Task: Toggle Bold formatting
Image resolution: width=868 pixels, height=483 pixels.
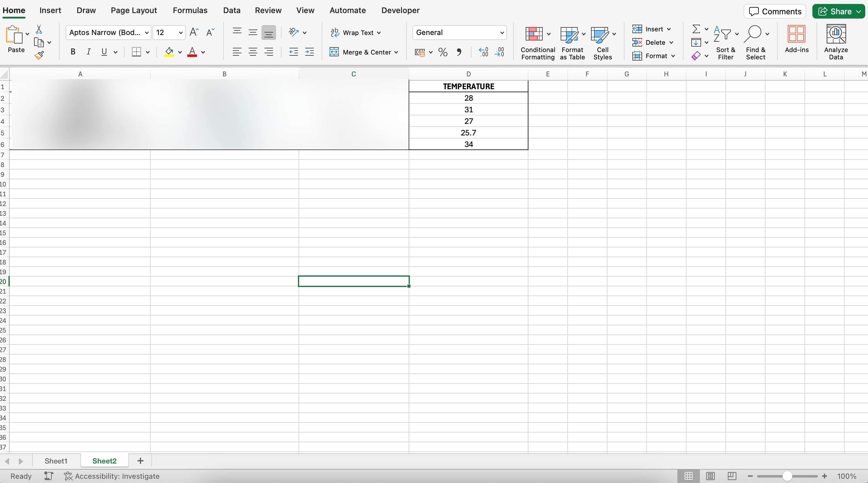Action: (x=73, y=52)
